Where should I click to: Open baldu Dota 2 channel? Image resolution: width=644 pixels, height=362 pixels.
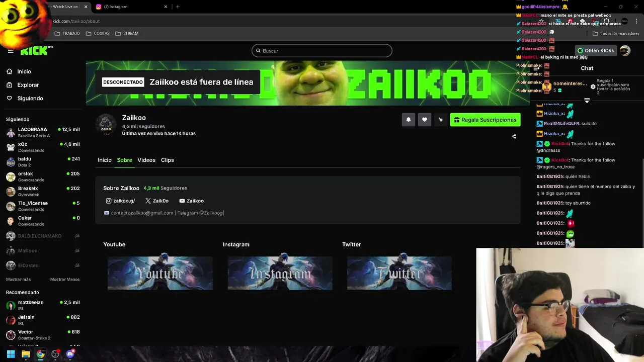click(x=43, y=161)
